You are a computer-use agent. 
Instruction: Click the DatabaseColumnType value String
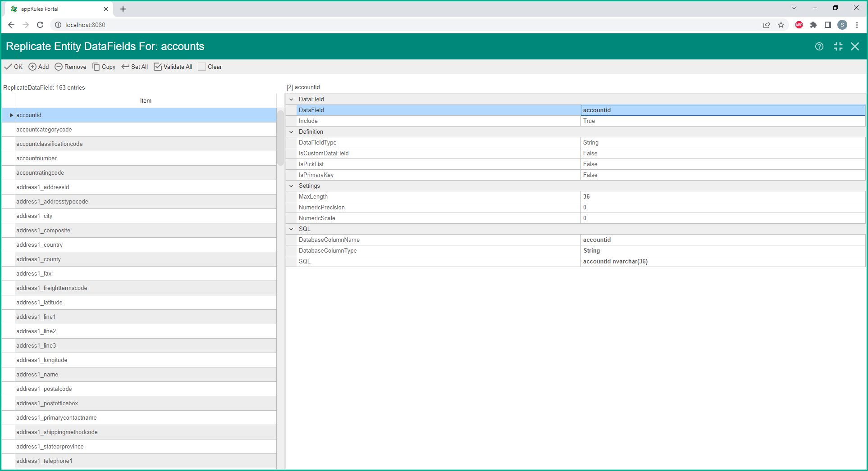[x=723, y=250]
